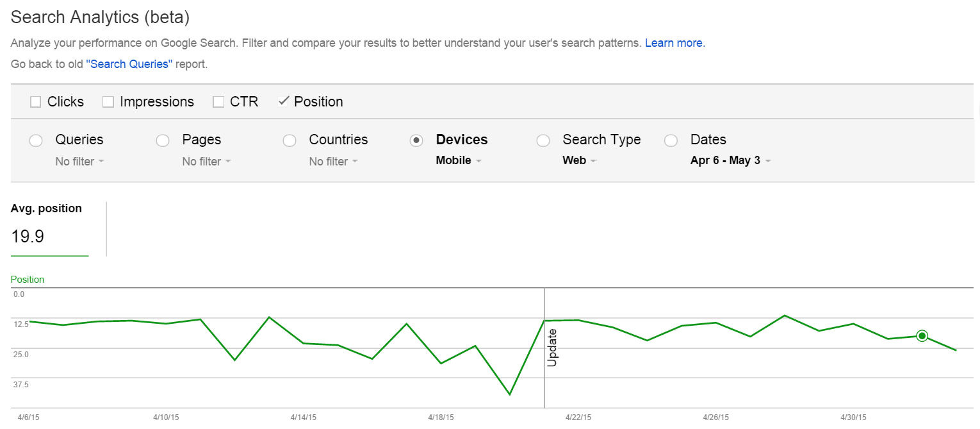Open the No filter dropdown under Pages

click(x=206, y=162)
